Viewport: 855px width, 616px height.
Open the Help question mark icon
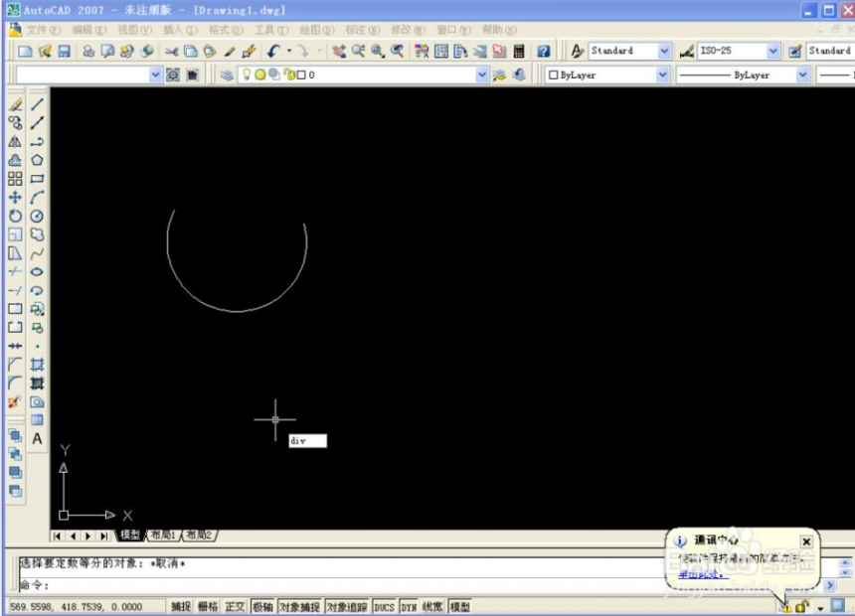[x=543, y=52]
